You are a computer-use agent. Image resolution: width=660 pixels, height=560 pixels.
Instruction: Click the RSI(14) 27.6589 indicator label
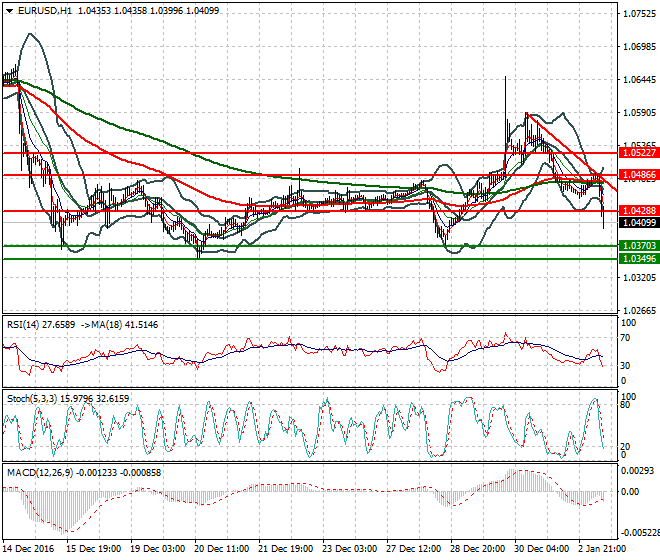[41, 325]
